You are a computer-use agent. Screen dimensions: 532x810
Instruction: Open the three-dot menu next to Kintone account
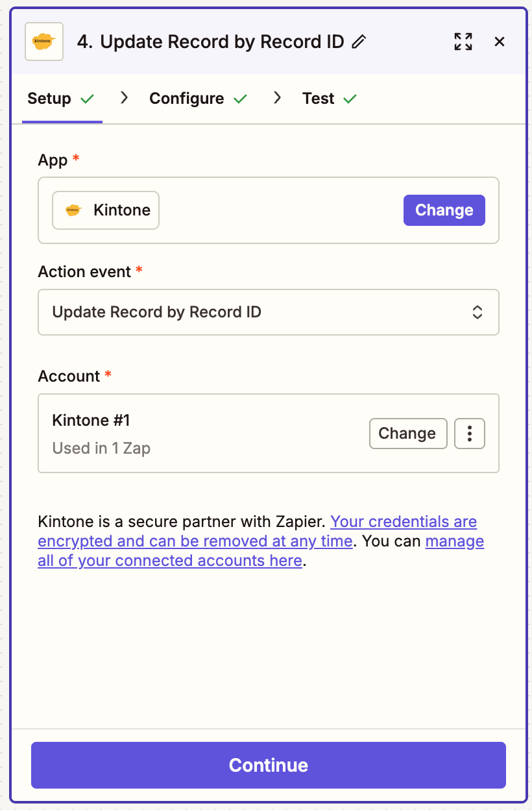(469, 433)
